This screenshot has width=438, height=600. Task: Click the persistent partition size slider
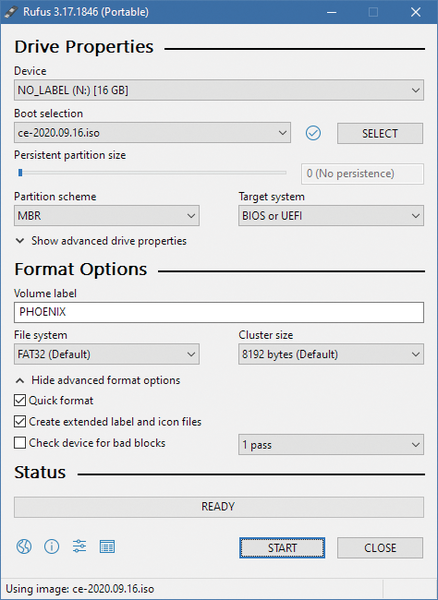152,173
